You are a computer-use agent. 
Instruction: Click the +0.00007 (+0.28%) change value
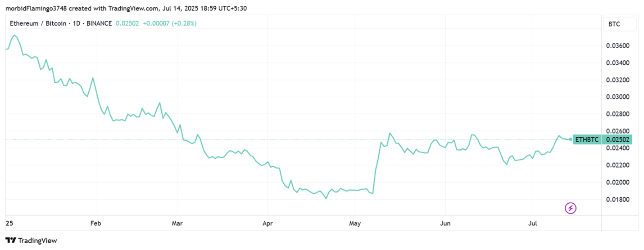(169, 23)
